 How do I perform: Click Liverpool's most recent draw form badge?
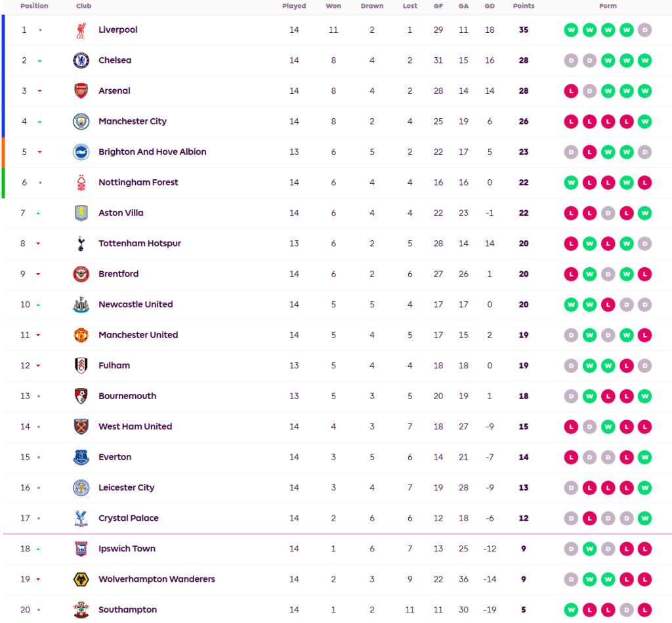pos(645,30)
